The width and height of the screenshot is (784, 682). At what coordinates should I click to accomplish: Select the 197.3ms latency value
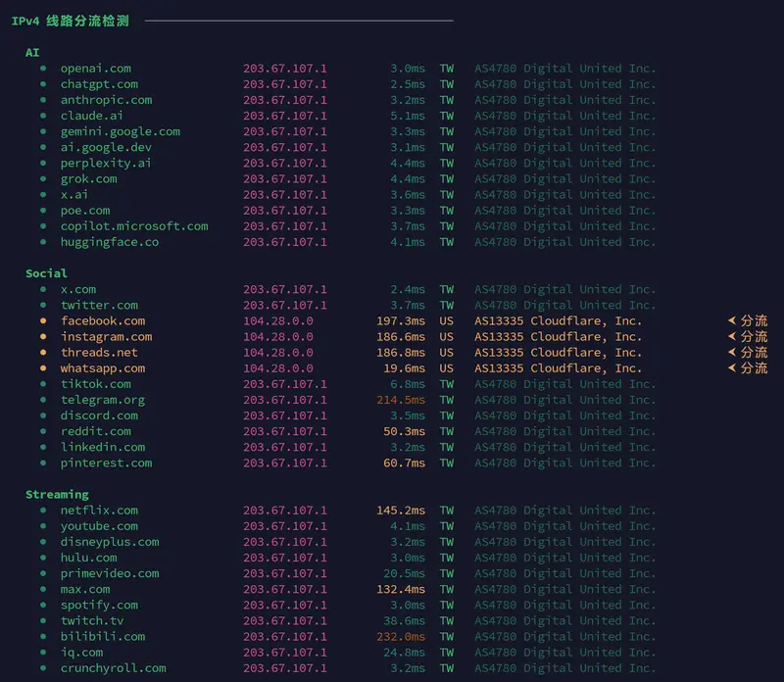(x=401, y=321)
